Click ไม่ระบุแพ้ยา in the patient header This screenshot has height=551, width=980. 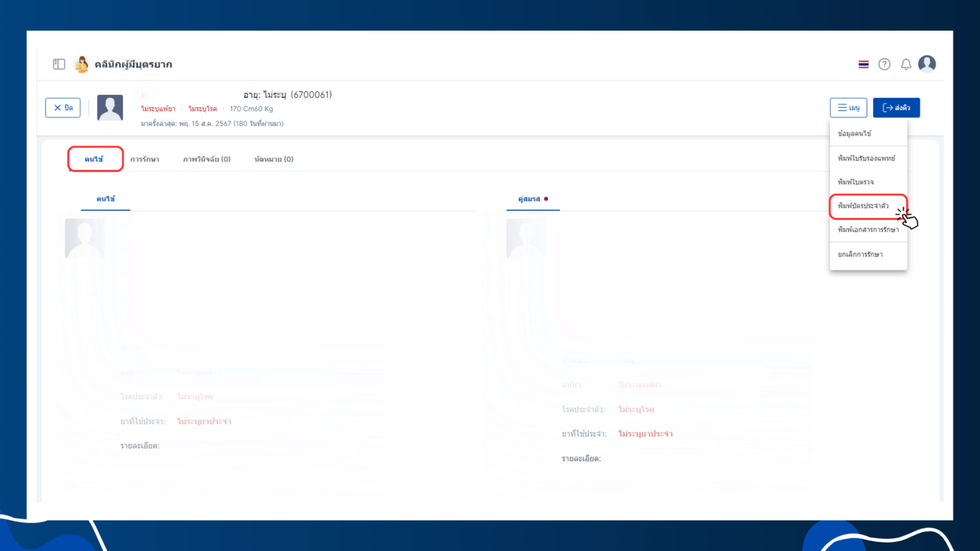pos(158,109)
